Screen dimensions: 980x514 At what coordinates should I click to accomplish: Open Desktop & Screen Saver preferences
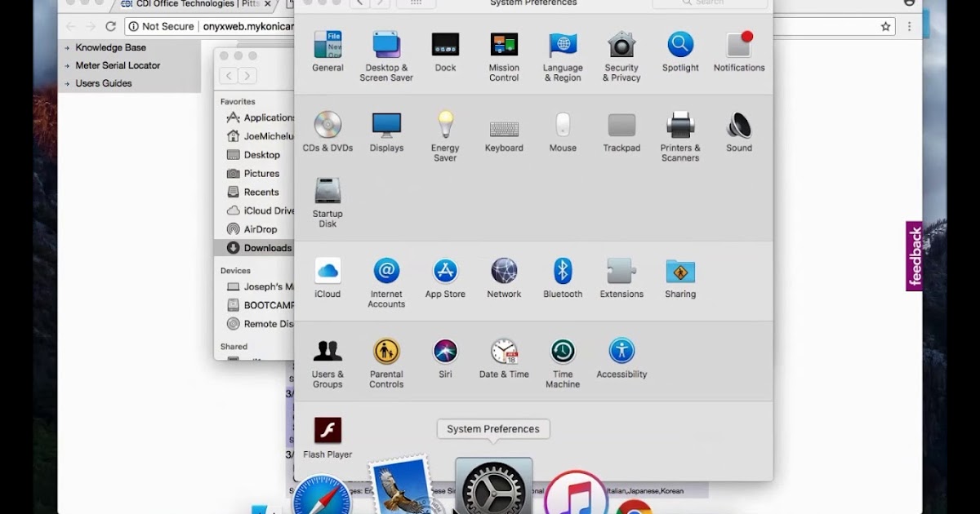[386, 56]
